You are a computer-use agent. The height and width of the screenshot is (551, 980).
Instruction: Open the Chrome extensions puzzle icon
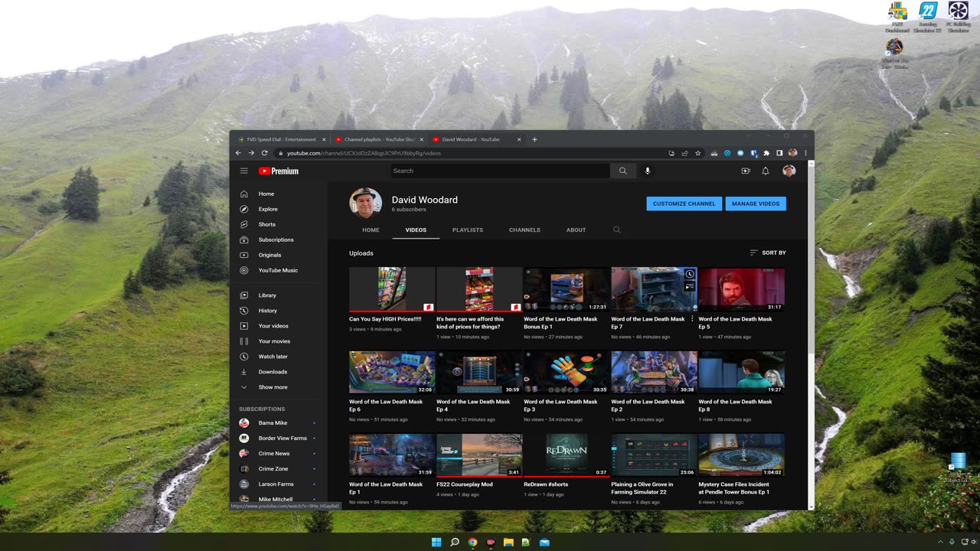[x=766, y=153]
